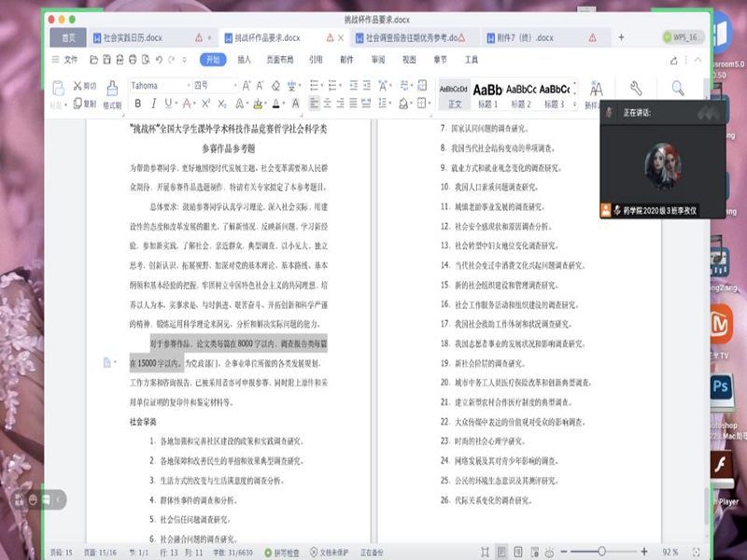Viewport: 747px width, 560px height.
Task: Click the wrench tools icon in the ribbon
Action: [x=636, y=89]
